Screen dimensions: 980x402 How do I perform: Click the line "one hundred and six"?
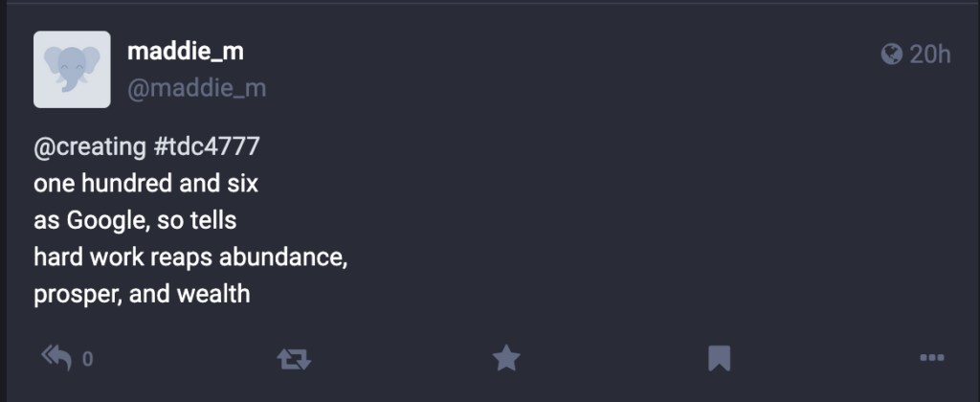145,185
